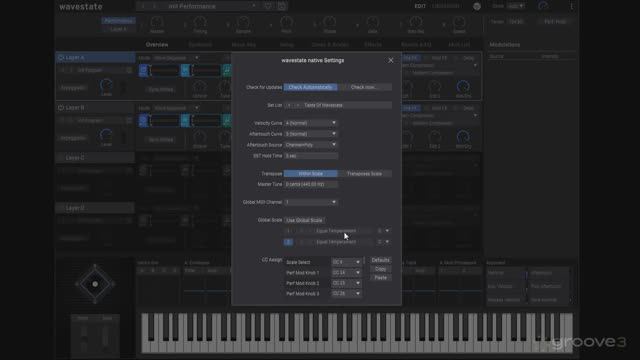Click the Check now... button
The image size is (640, 360).
tap(365, 87)
